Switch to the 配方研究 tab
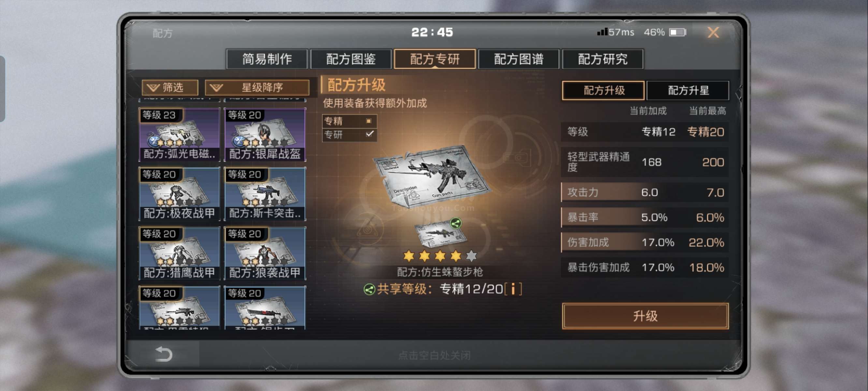The image size is (868, 391). [x=602, y=59]
